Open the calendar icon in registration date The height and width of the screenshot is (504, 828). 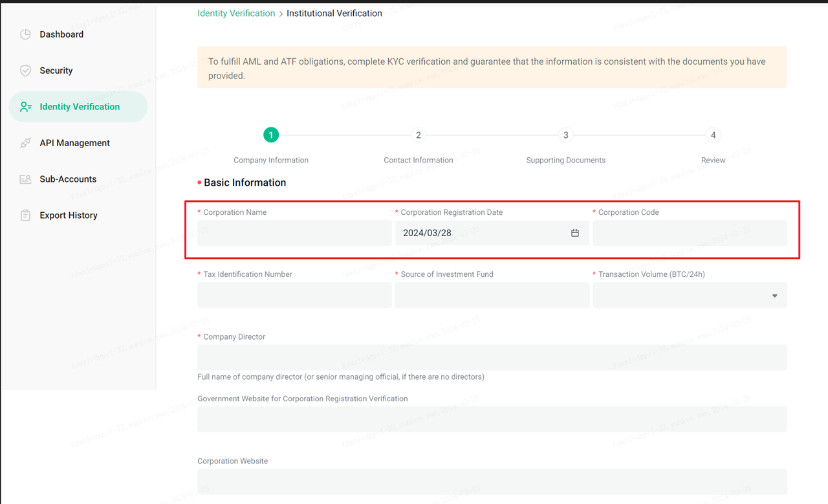[574, 233]
